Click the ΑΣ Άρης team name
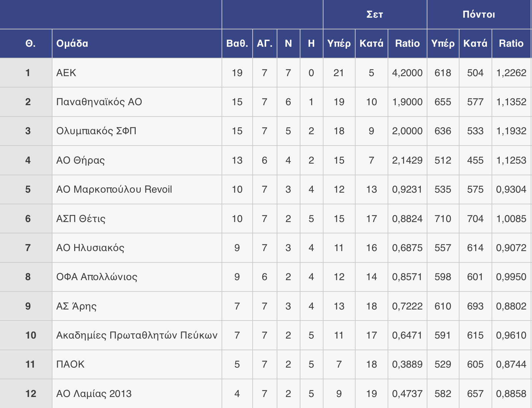 [76, 306]
